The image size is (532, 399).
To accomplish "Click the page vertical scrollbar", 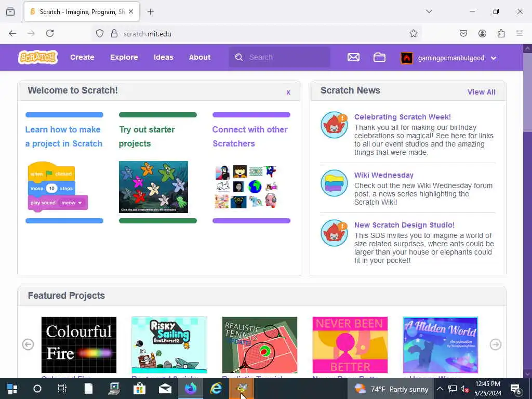I will click(x=528, y=210).
